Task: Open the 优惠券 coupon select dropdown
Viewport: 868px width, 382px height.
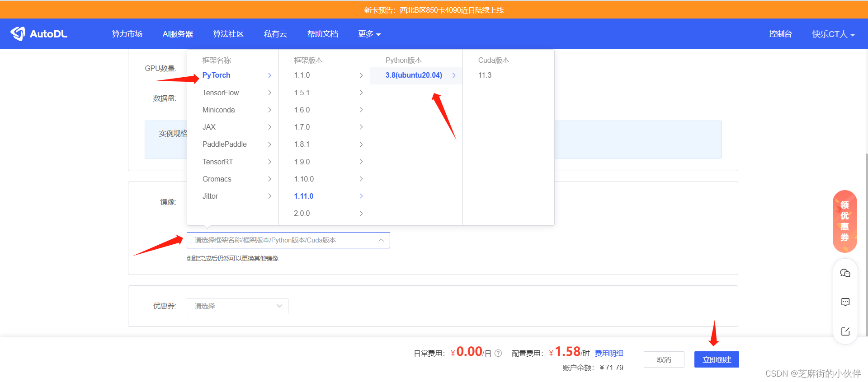Action: [x=237, y=306]
